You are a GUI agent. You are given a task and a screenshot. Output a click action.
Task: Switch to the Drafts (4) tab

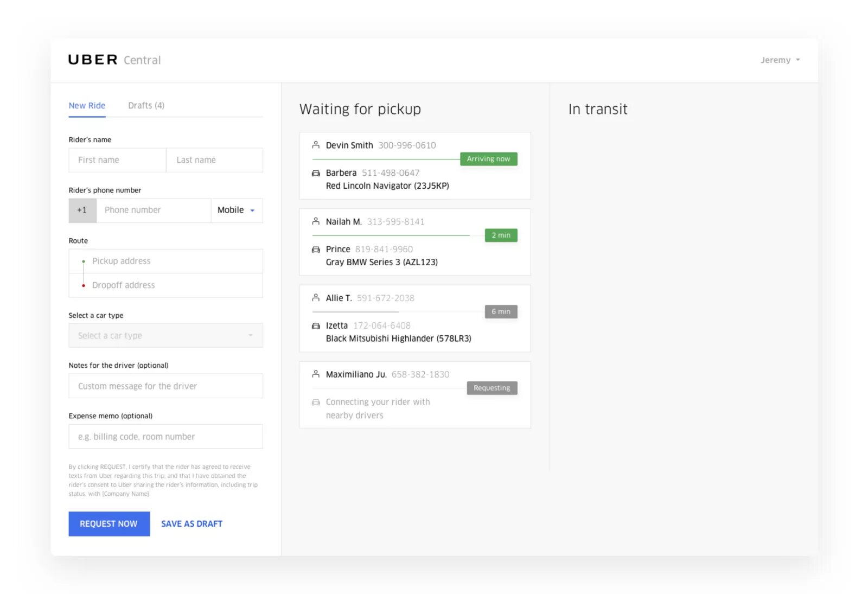(146, 105)
